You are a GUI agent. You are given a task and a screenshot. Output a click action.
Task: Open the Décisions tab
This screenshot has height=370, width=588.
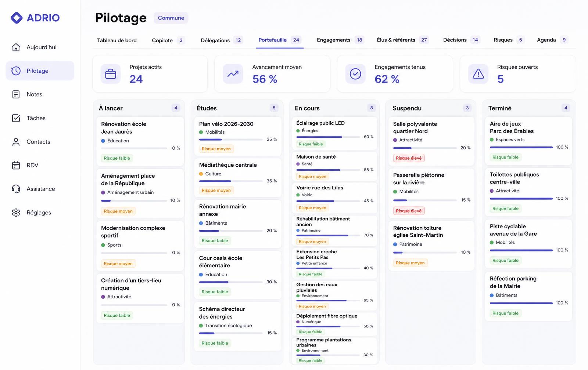pos(461,40)
